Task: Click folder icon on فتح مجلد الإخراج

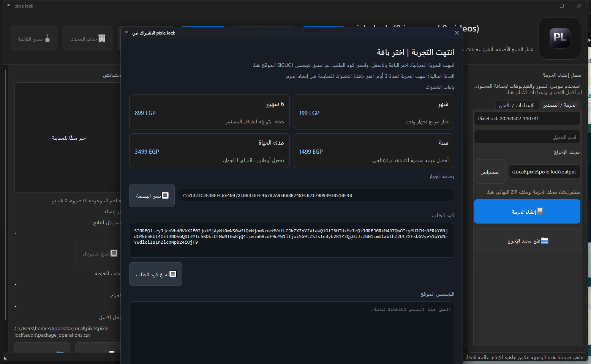Action: 545,241
